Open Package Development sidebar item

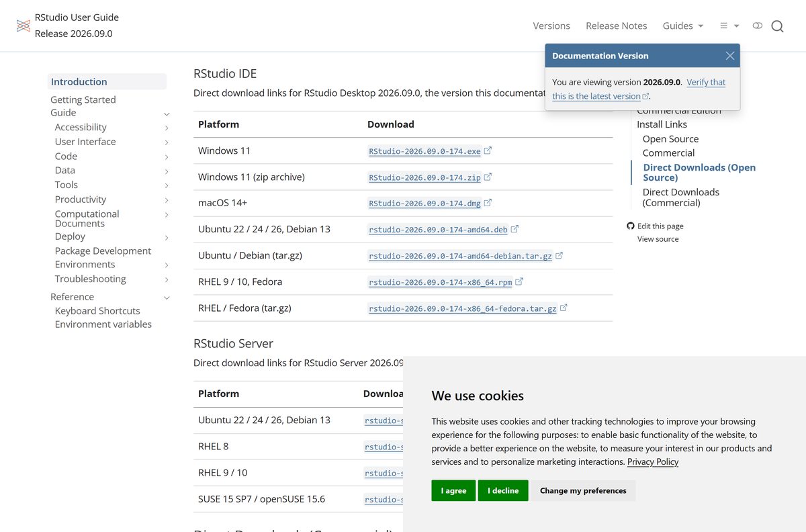[103, 251]
